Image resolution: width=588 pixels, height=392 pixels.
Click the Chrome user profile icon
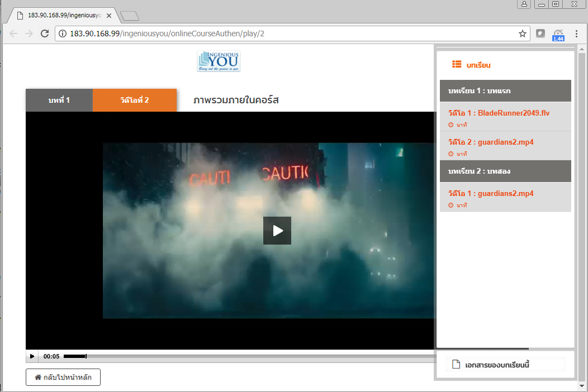(524, 4)
